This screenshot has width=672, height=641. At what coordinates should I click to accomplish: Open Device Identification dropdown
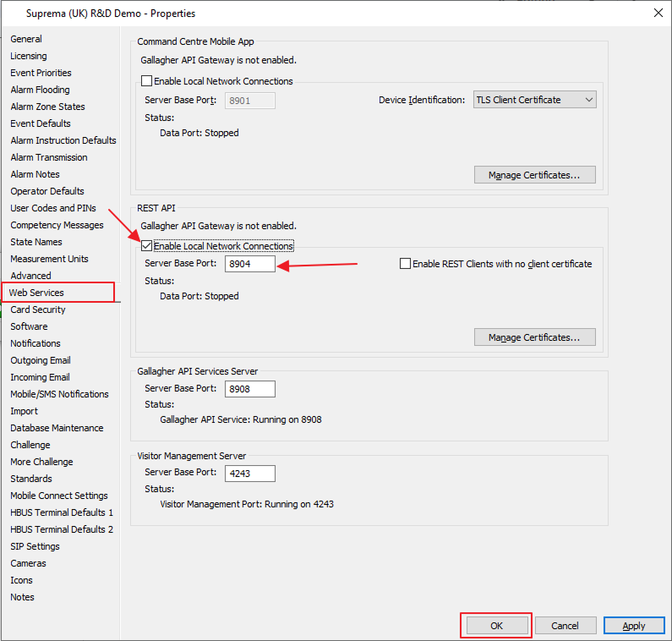coord(534,100)
